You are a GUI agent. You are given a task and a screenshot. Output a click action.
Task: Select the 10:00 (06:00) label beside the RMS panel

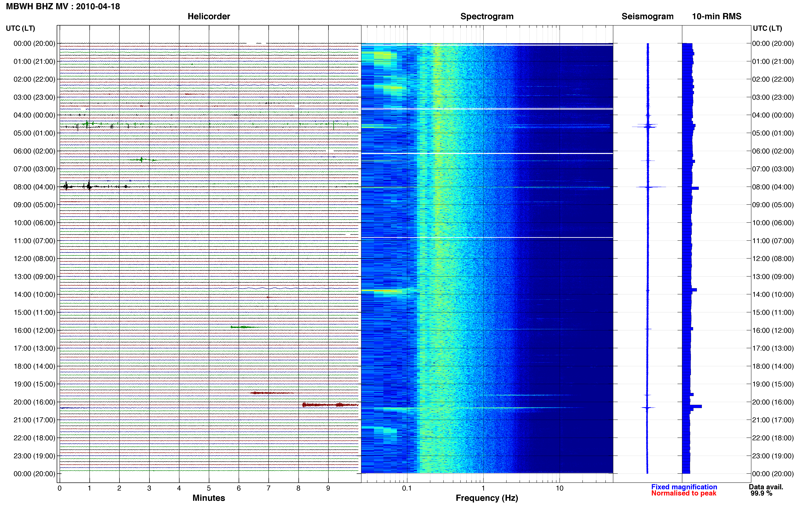point(773,223)
